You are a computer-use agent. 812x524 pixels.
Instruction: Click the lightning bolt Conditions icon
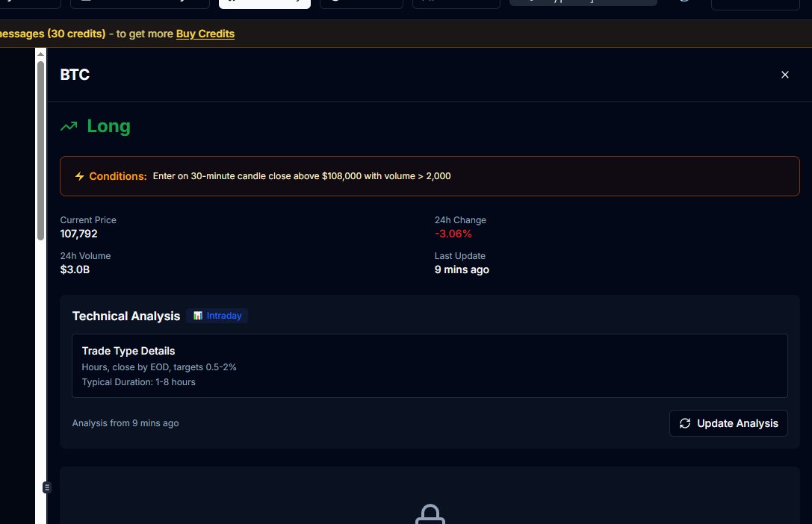[79, 176]
